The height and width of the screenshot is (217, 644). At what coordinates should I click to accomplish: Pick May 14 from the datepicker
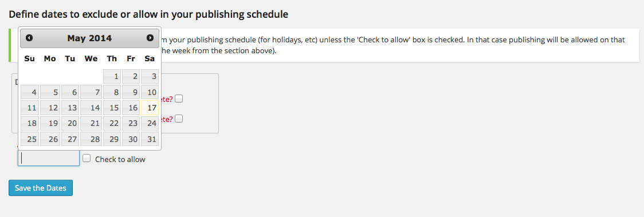pos(91,108)
